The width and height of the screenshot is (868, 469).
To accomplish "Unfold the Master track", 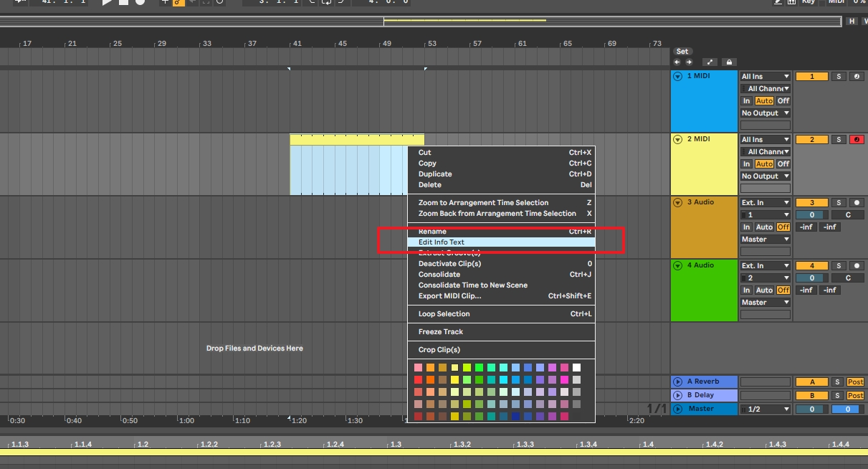I will pos(678,409).
